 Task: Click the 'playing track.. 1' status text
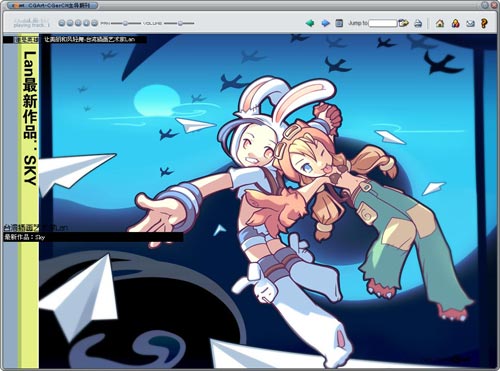32,25
